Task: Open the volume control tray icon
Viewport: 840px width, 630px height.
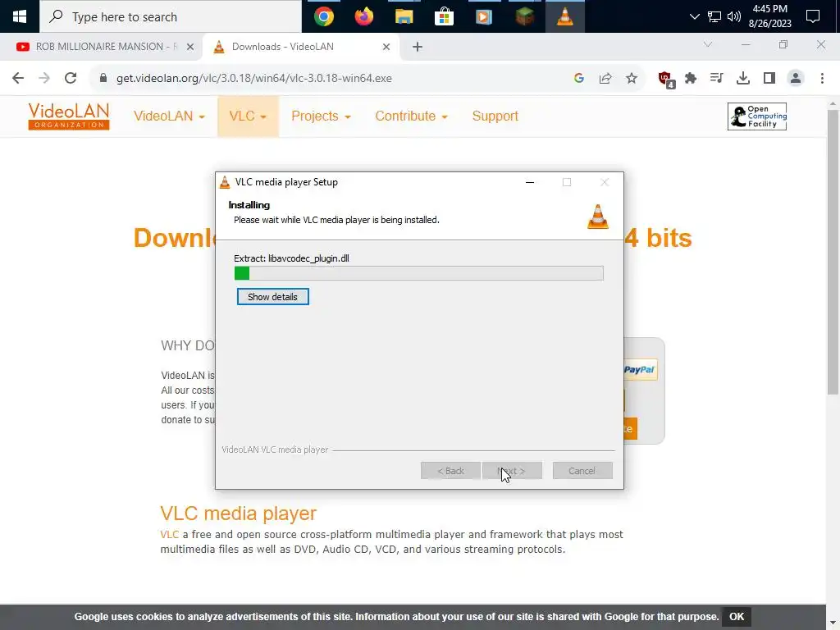Action: (x=734, y=16)
